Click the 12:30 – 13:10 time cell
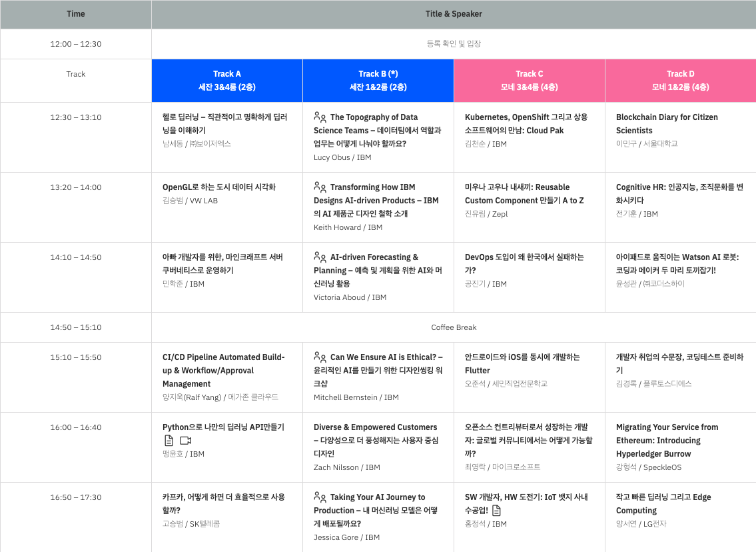Viewport: 756px width, 552px height. pos(76,137)
